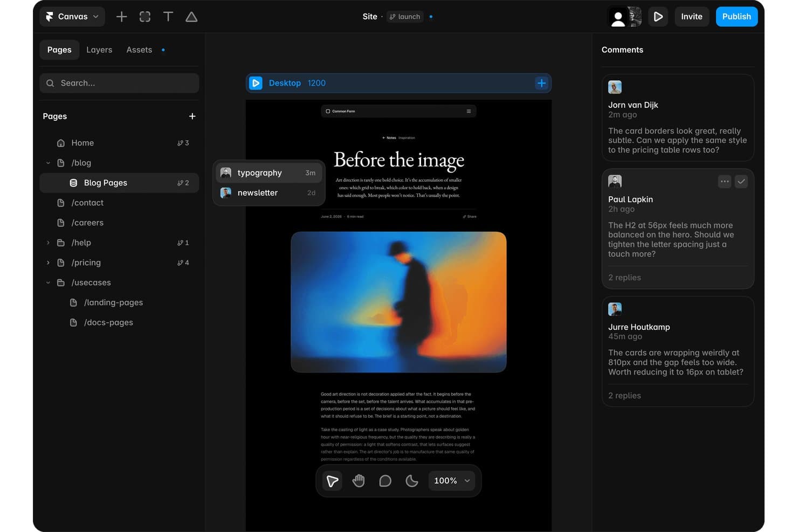
Task: View 2 replies on Paul Lapkin's comment
Action: point(624,278)
